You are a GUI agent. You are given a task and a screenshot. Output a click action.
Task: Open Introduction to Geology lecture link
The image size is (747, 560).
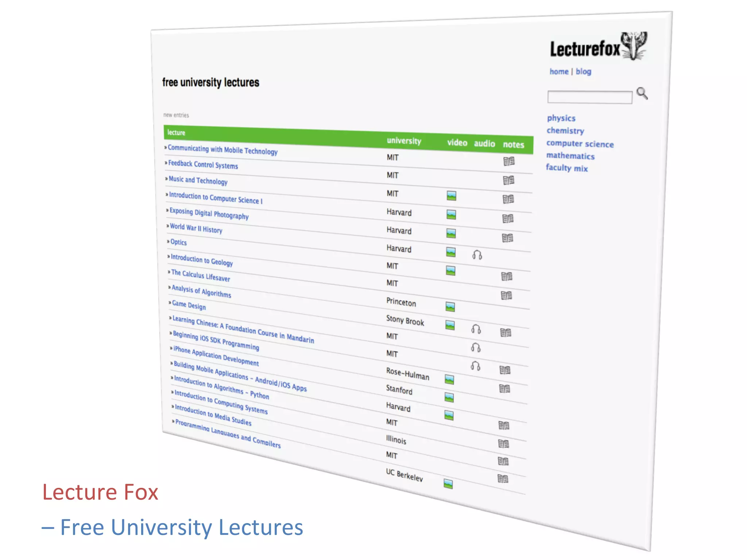click(202, 260)
